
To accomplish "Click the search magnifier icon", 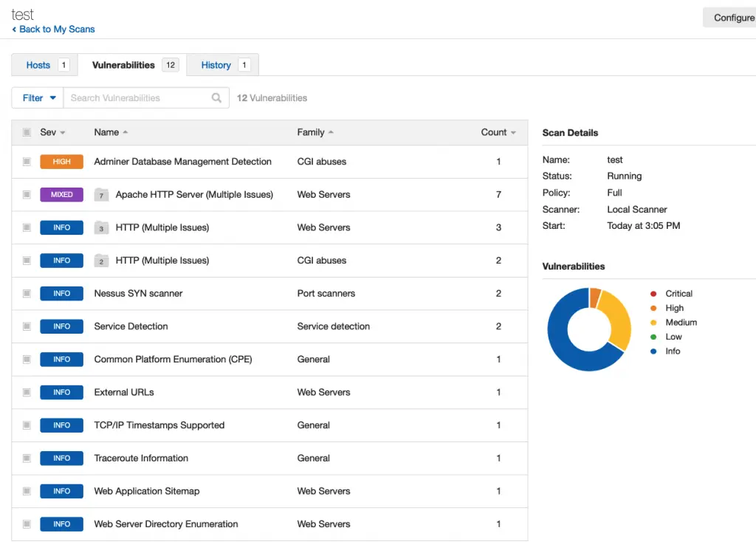I will tap(216, 98).
